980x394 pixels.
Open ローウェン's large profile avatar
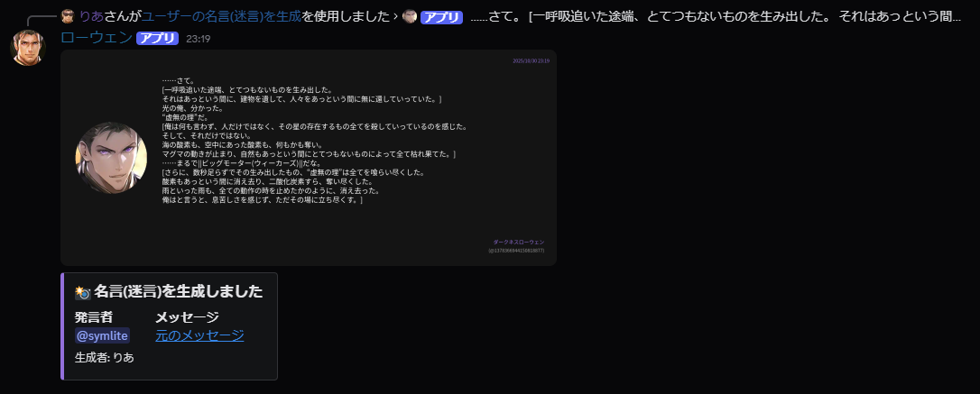pyautogui.click(x=27, y=47)
